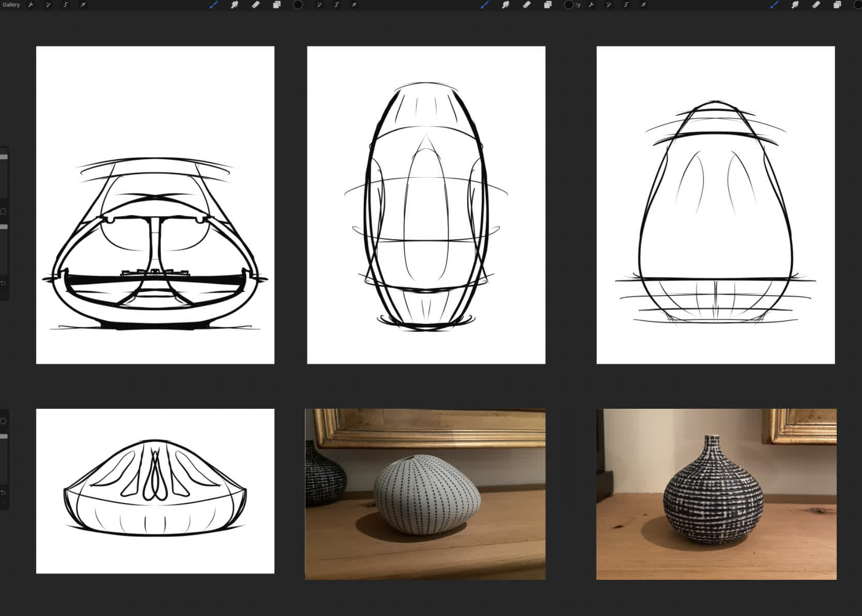Screen dimensions: 862x616
Task: Select the flat dome cushion sketch canvas
Action: pyautogui.click(x=155, y=491)
